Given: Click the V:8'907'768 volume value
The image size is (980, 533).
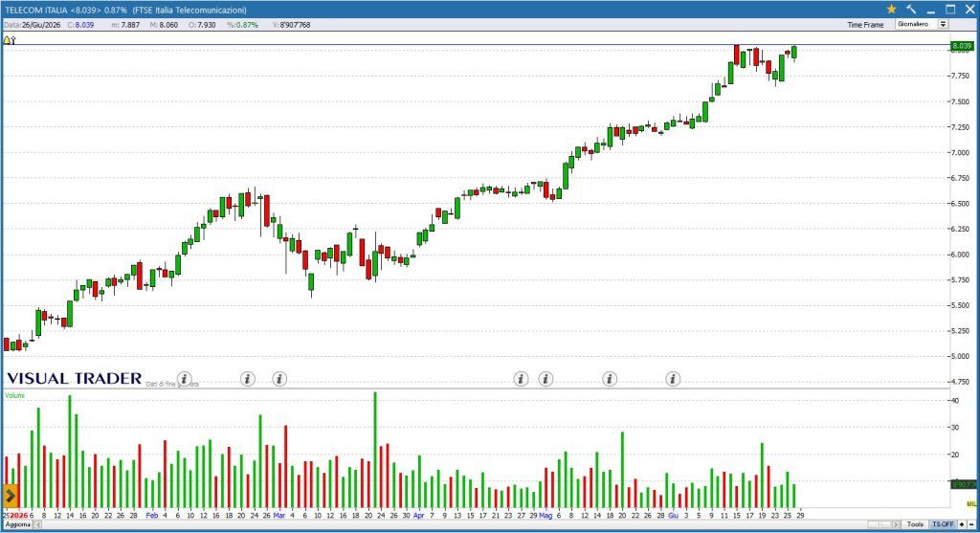Looking at the screenshot, I should tap(291, 25).
